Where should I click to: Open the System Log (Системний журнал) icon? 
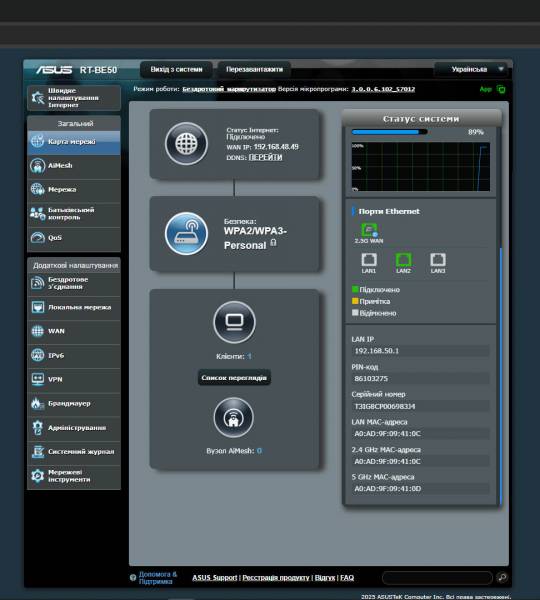[x=38, y=452]
